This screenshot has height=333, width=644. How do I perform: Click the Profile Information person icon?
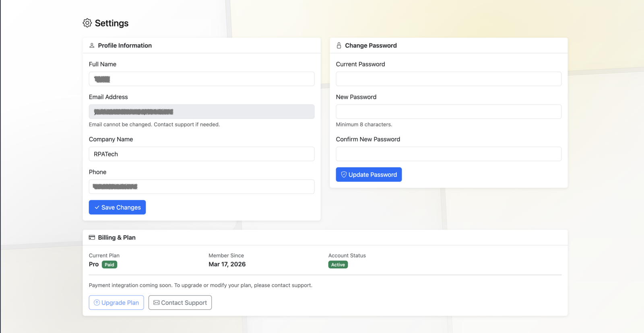[92, 45]
